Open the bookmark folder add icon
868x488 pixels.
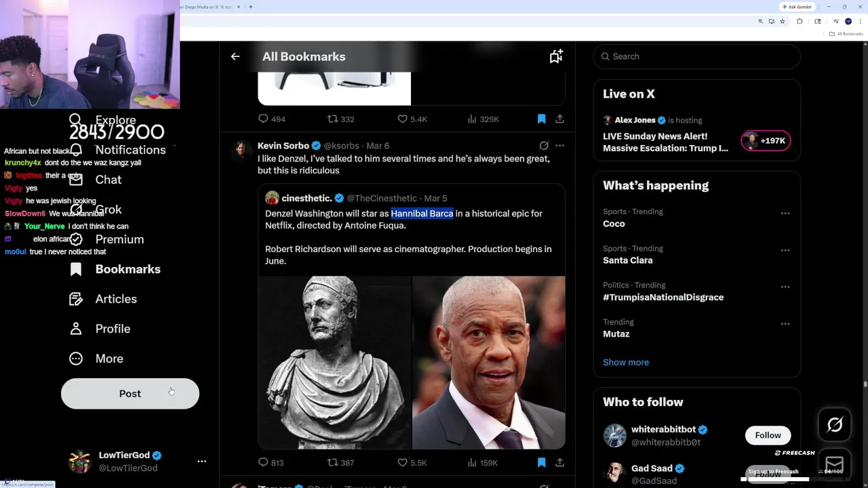click(556, 57)
